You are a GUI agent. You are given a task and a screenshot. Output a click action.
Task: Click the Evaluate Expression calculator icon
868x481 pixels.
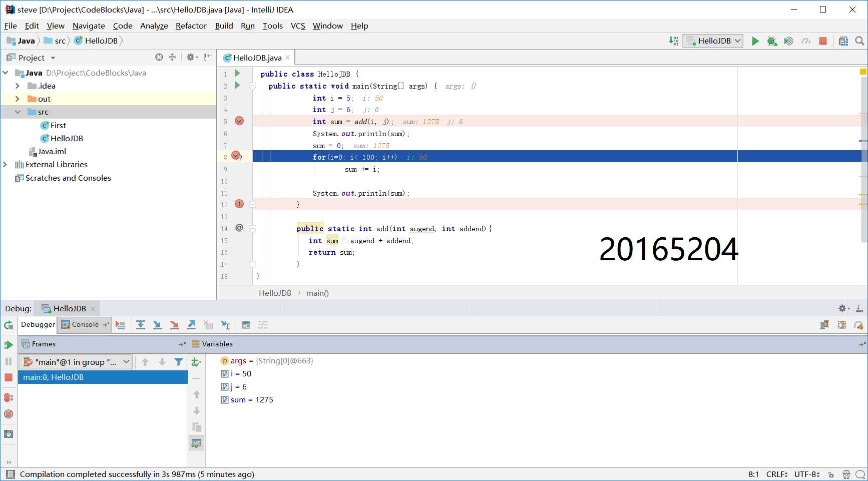pos(246,325)
